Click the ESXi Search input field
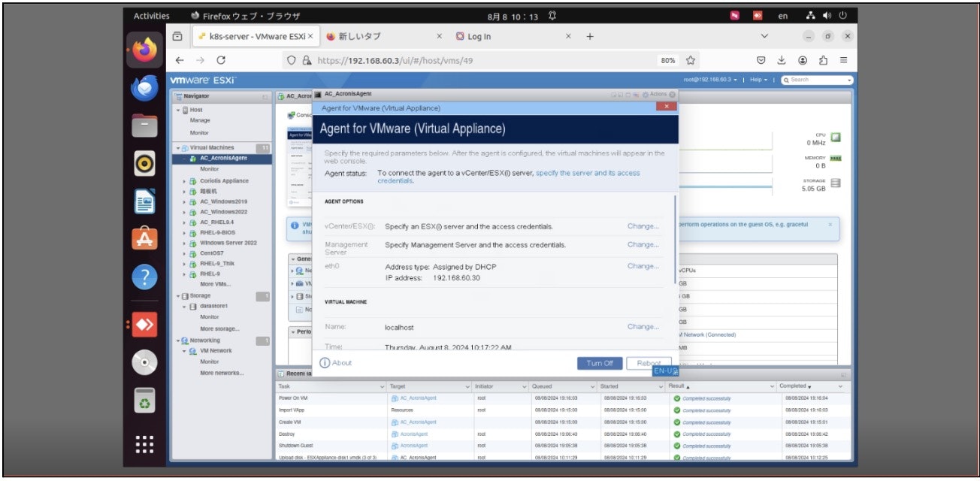The height and width of the screenshot is (481, 980). (817, 80)
